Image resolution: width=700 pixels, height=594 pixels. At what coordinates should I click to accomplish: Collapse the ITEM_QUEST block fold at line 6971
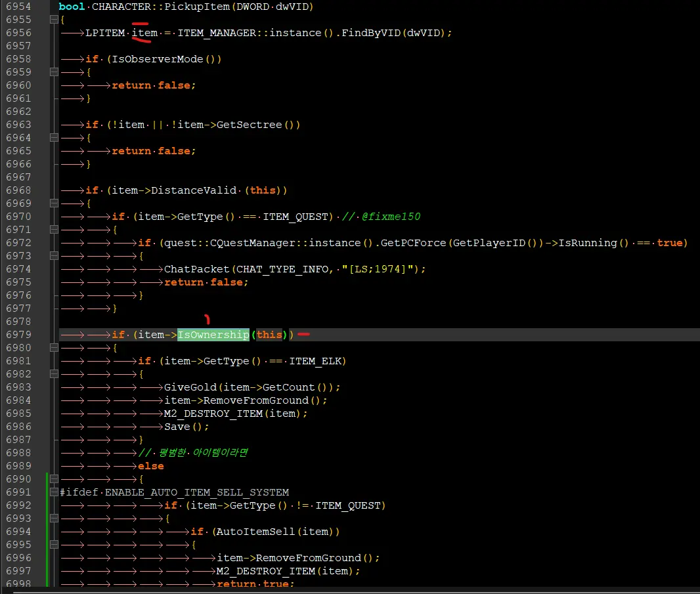[54, 230]
